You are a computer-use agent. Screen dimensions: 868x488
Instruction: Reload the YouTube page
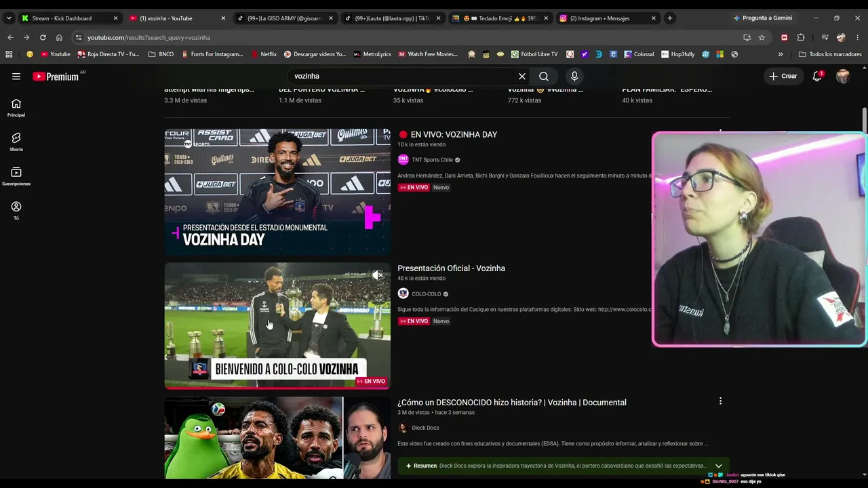click(43, 37)
